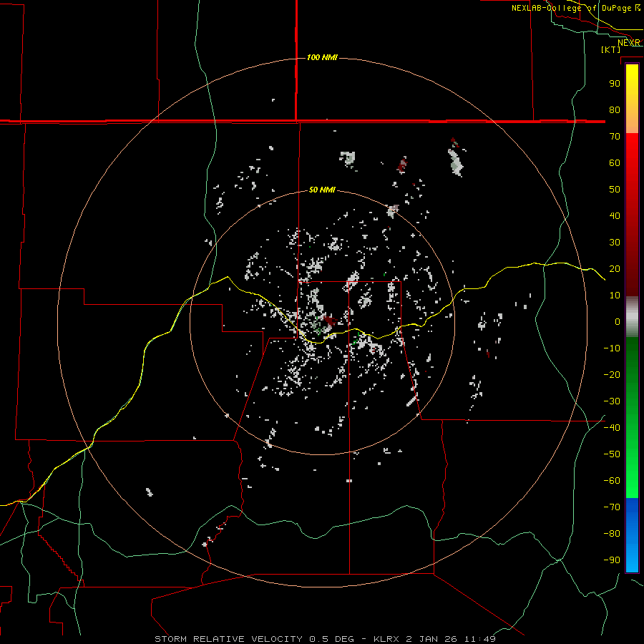
Task: Select the 2 JAN 26 date text
Action: (x=431, y=639)
